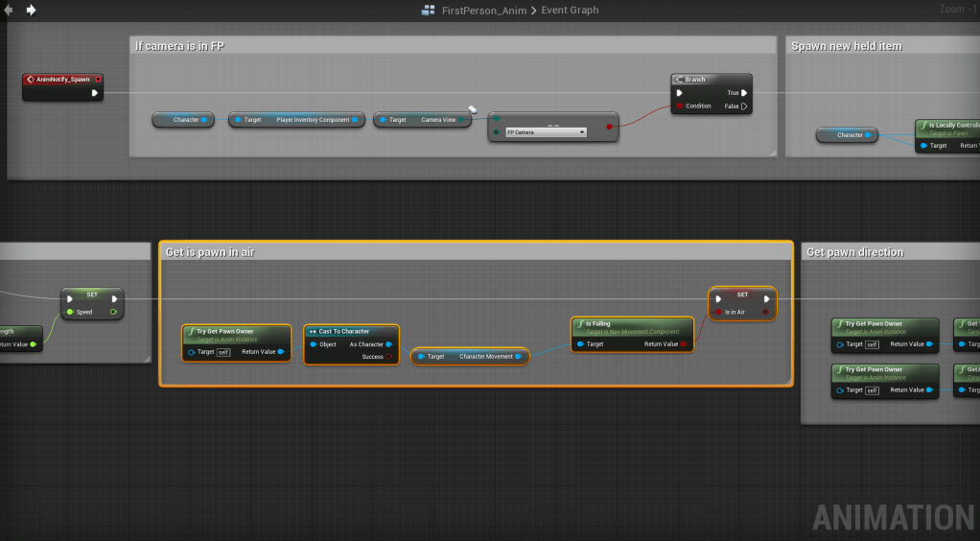Select the 'If camera is in FP' comment title

[x=179, y=46]
